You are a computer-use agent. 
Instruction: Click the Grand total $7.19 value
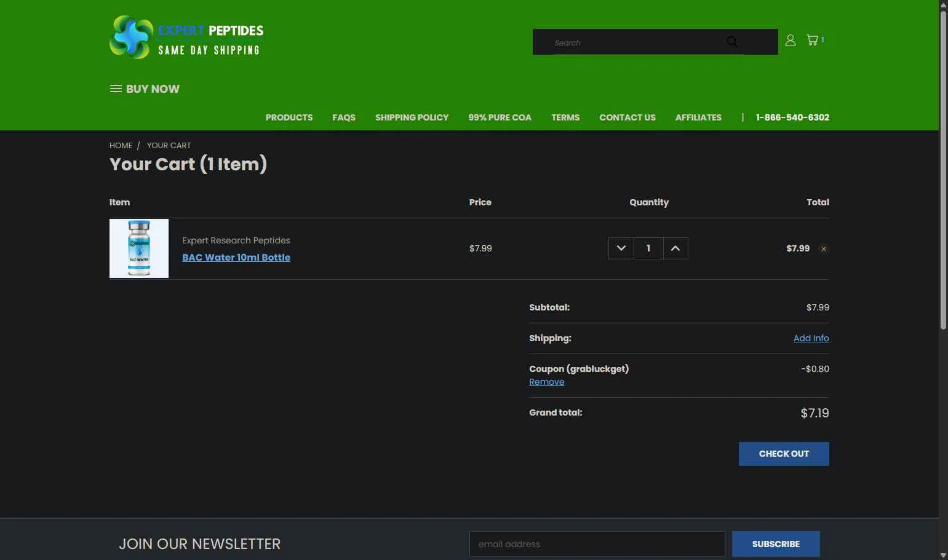coord(815,413)
